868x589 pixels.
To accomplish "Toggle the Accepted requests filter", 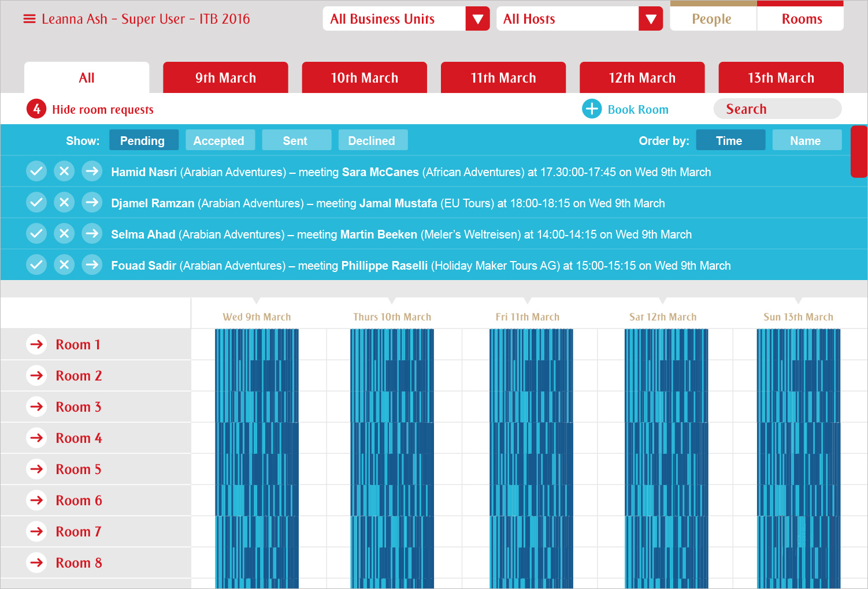I will point(219,140).
